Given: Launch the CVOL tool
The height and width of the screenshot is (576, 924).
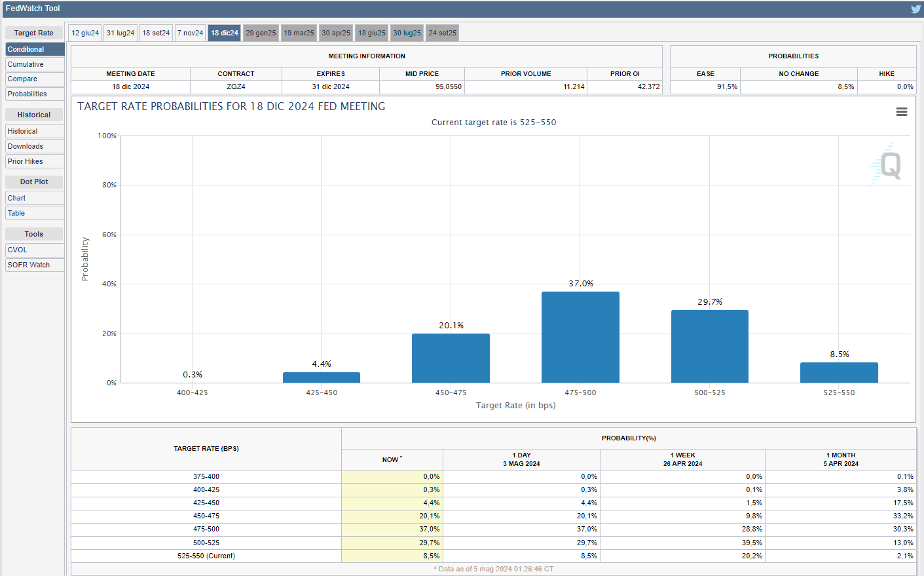Looking at the screenshot, I should (x=35, y=250).
